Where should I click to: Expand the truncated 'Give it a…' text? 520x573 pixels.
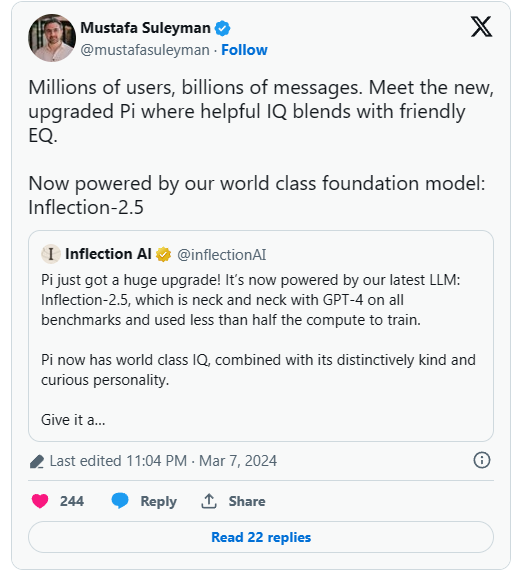pyautogui.click(x=73, y=420)
